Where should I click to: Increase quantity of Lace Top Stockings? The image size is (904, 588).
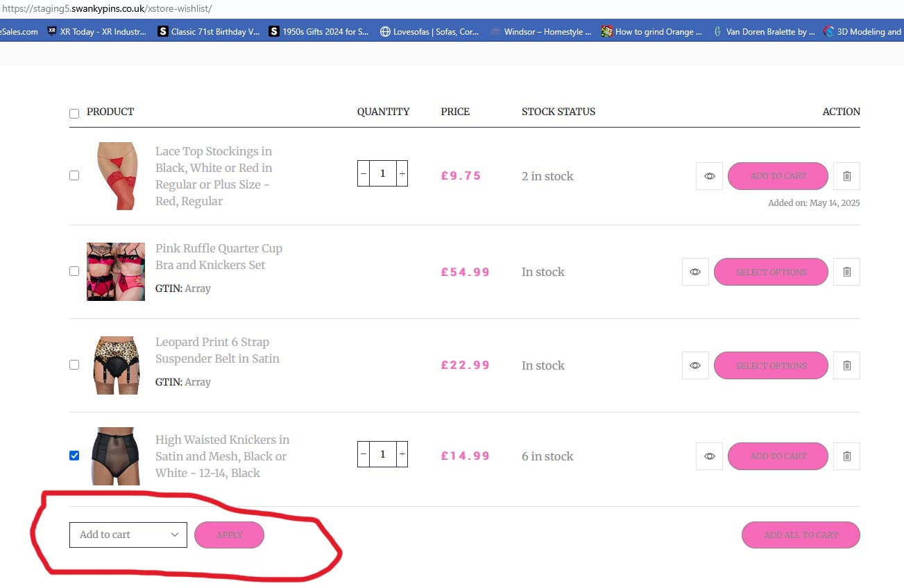click(402, 173)
